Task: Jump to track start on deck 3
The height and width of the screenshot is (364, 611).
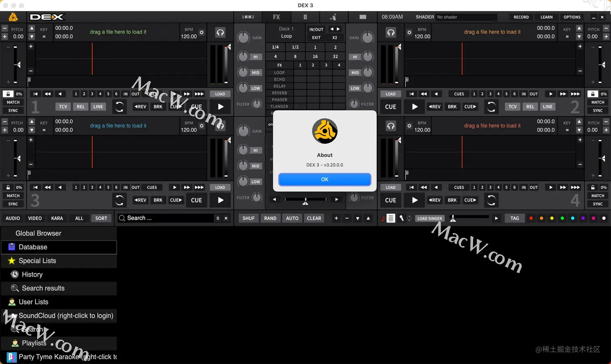Action: click(x=36, y=188)
